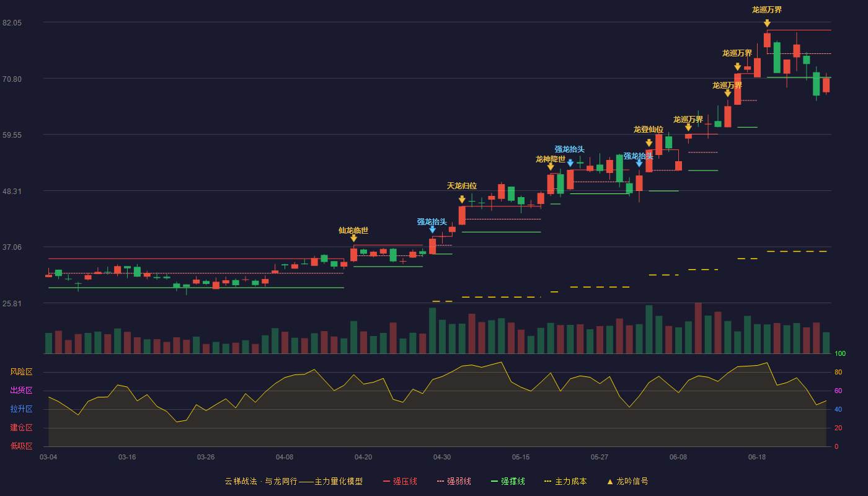Click the 强龙抬头 arrow below 龙登仙位

pos(639,164)
